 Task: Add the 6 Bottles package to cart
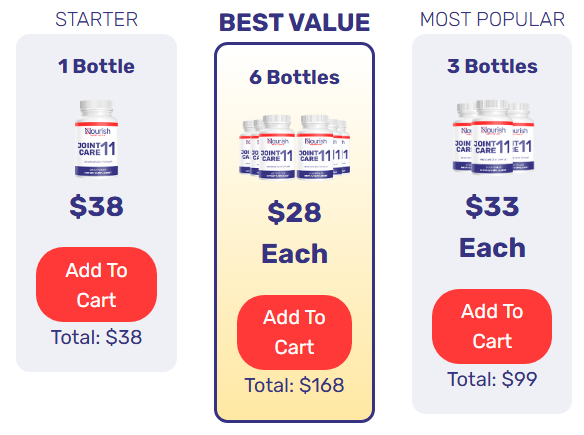[294, 332]
